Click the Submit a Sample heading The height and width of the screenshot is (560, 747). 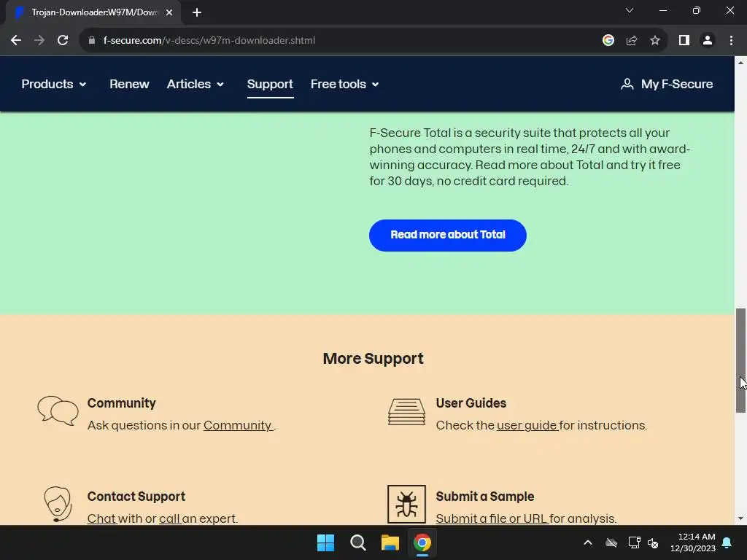click(485, 496)
